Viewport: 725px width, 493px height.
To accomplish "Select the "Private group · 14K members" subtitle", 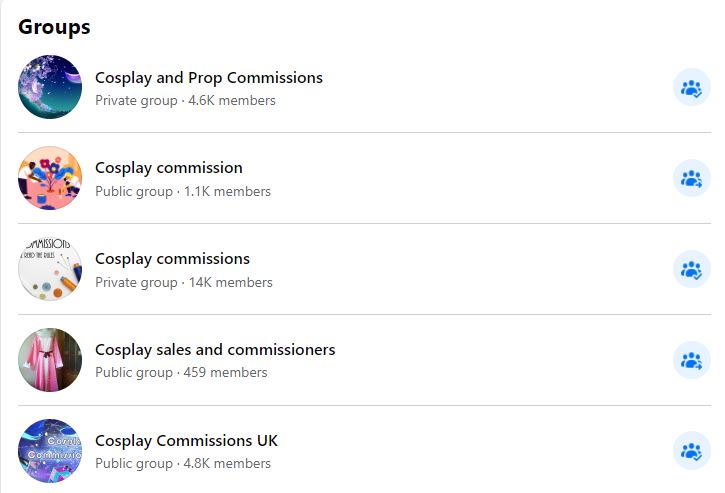I will tap(183, 283).
